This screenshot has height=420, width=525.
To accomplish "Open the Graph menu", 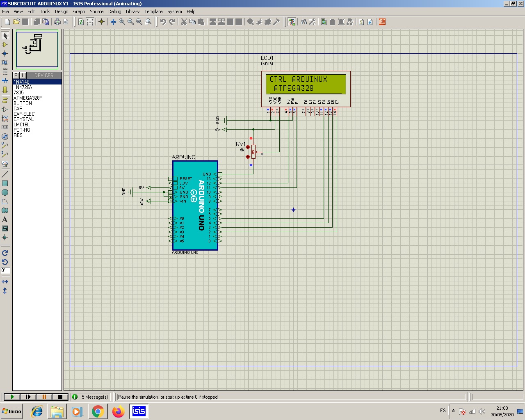I will 79,11.
